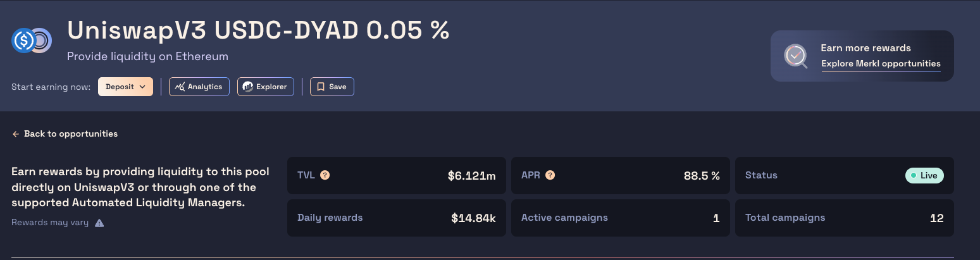This screenshot has height=260, width=980.
Task: Click the rewards may vary warning icon
Action: tap(99, 223)
